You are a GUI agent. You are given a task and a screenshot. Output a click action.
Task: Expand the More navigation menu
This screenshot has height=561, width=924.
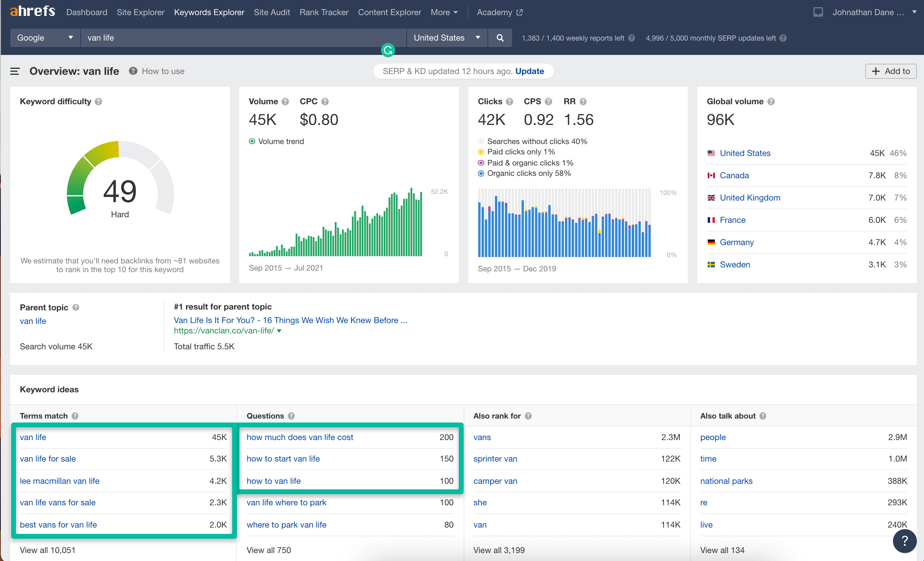click(x=444, y=12)
